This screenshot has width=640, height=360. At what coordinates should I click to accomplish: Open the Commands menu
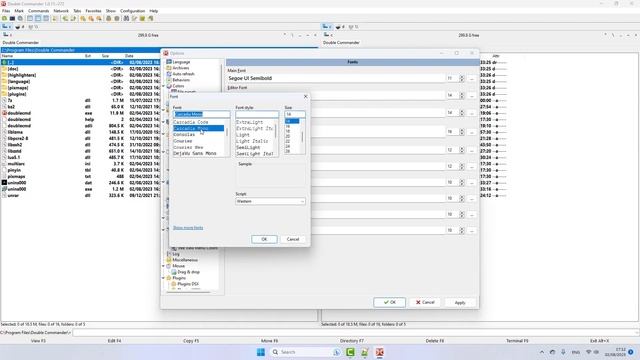pyautogui.click(x=39, y=11)
